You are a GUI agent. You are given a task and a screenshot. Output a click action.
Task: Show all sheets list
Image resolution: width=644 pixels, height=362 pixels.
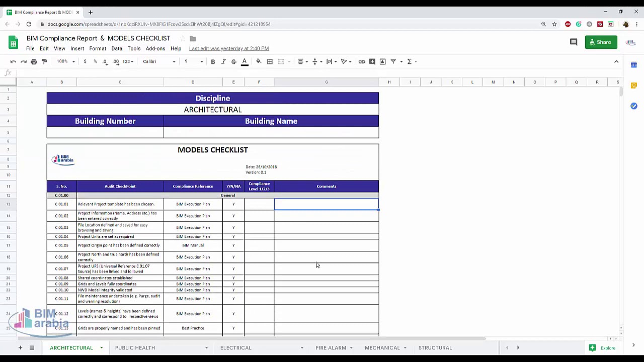tap(32, 347)
